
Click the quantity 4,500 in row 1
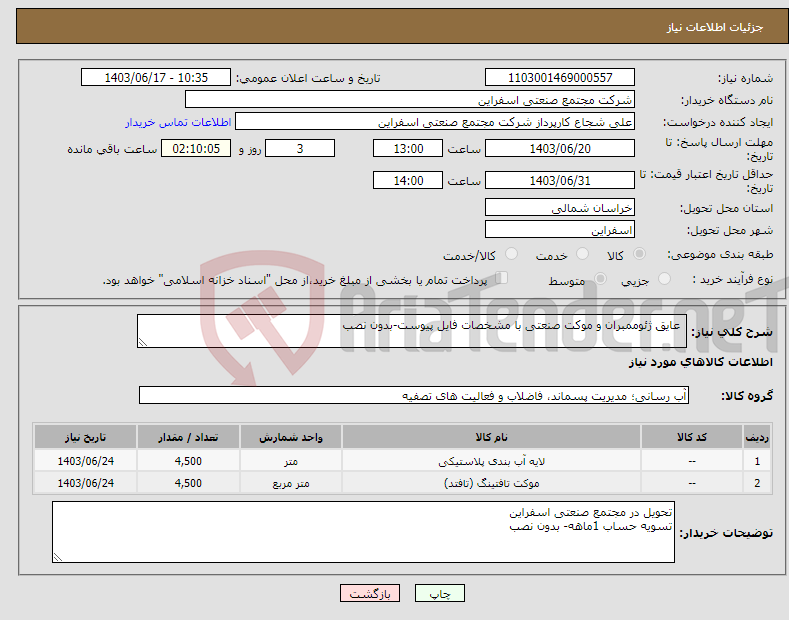pos(188,461)
